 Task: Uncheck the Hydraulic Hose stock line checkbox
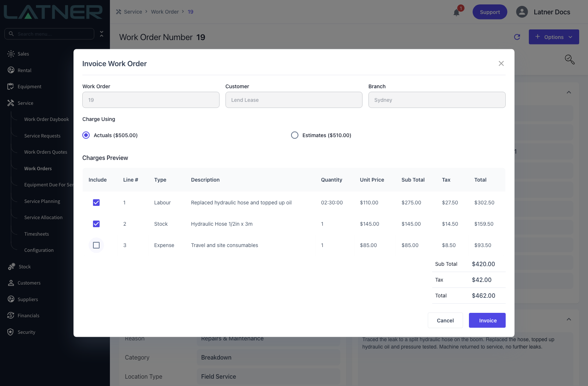point(96,224)
